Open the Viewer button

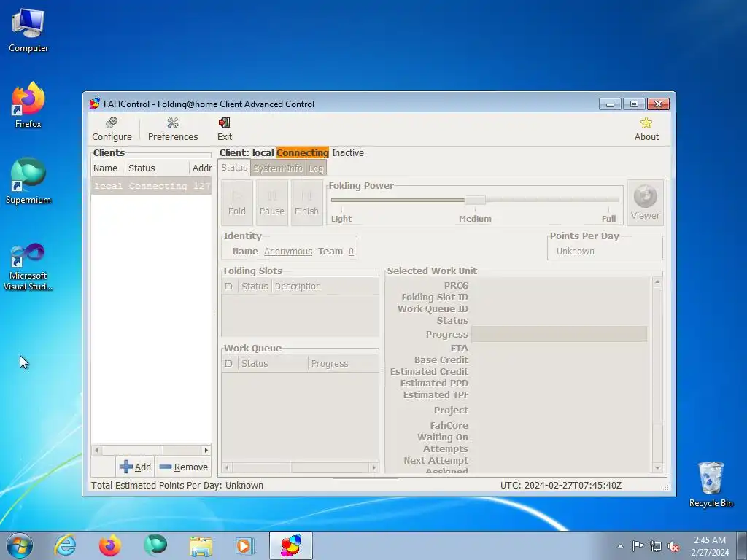(645, 203)
